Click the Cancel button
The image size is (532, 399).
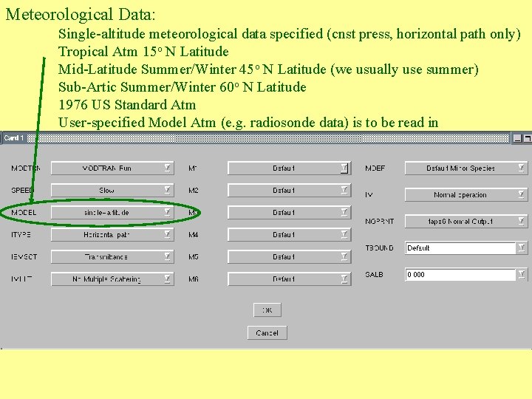(x=267, y=332)
